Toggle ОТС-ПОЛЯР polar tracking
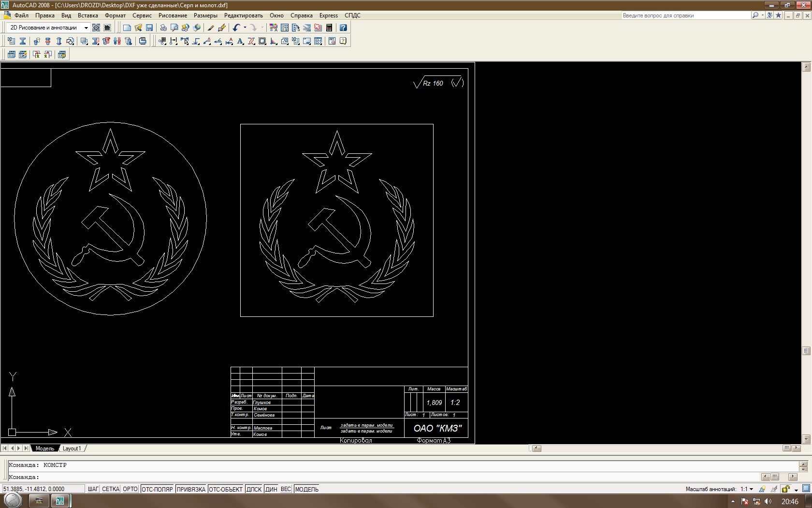The width and height of the screenshot is (812, 508). (157, 489)
